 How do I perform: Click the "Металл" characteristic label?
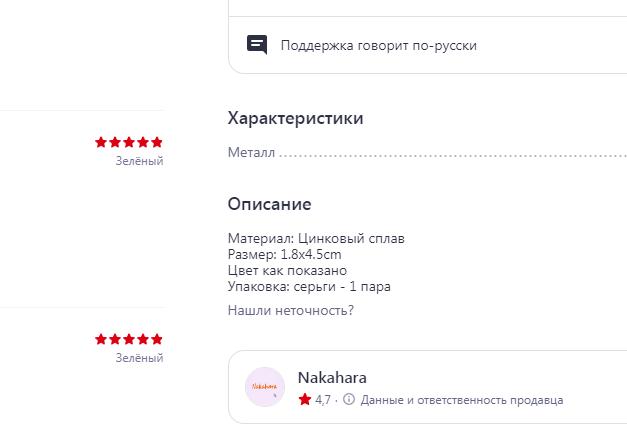point(251,153)
